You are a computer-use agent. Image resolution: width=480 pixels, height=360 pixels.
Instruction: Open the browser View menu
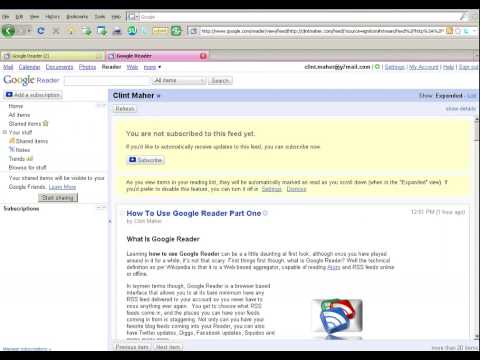[x=34, y=17]
